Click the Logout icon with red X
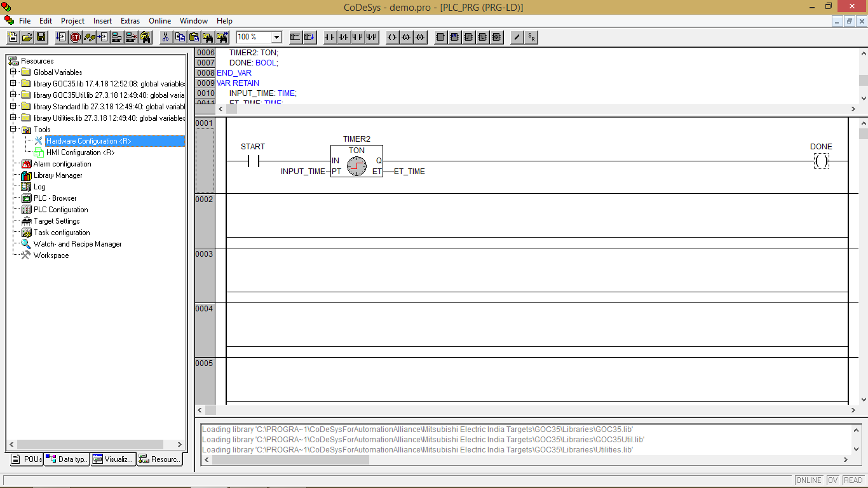 coord(131,37)
